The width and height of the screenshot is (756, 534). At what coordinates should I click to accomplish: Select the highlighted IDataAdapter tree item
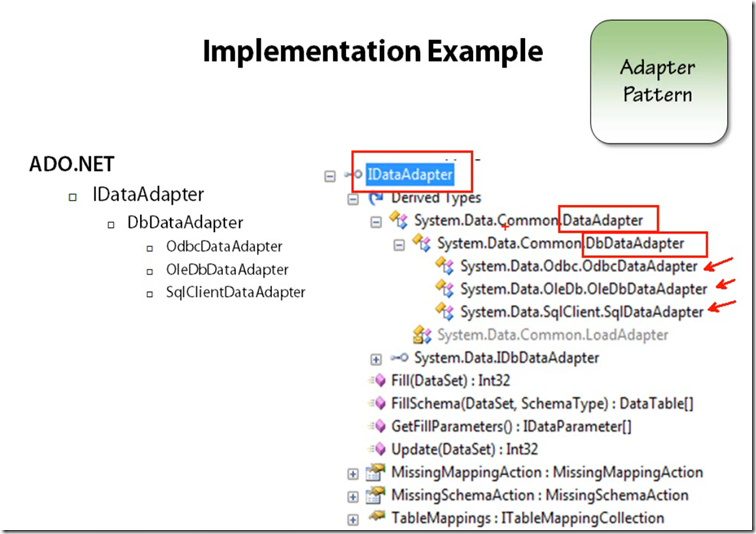[x=410, y=174]
